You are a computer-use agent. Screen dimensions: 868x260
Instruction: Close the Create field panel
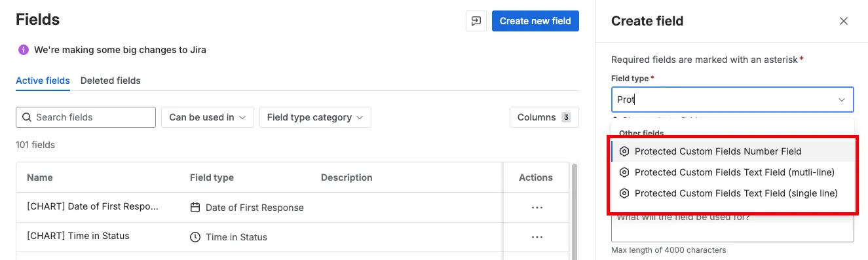coord(844,21)
